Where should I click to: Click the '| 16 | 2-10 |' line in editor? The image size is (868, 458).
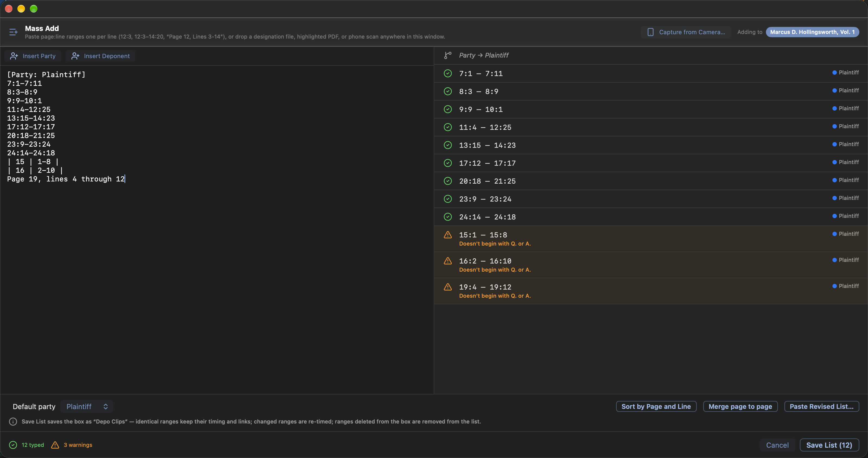pos(35,170)
